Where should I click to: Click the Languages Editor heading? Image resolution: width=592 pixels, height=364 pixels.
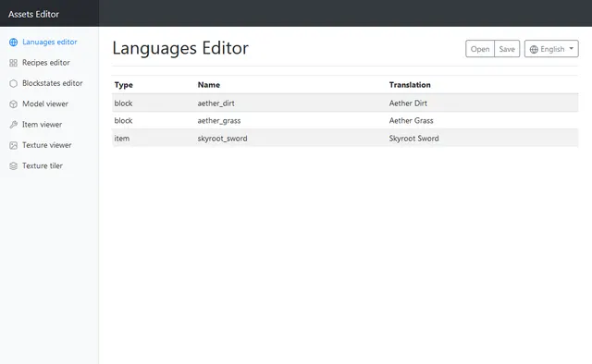click(x=180, y=48)
